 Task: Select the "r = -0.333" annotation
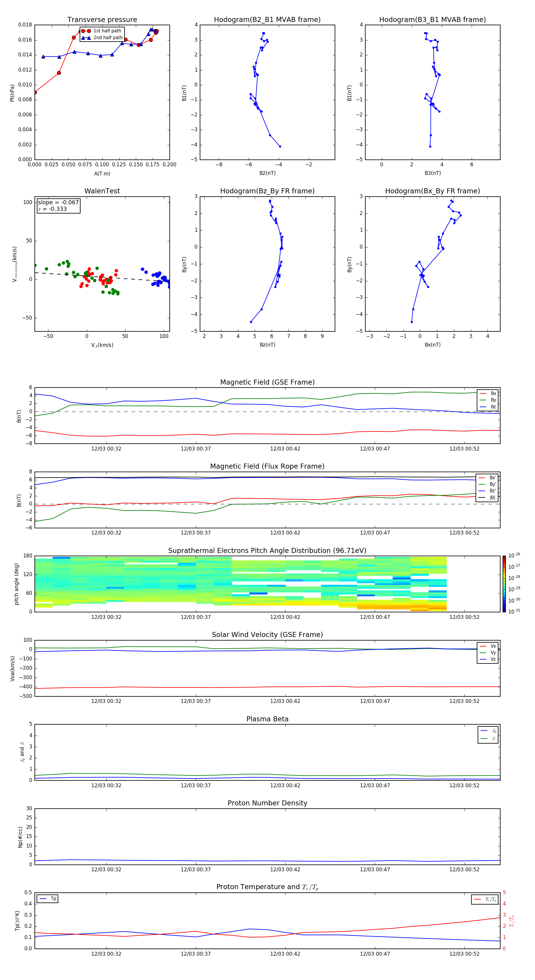click(53, 209)
